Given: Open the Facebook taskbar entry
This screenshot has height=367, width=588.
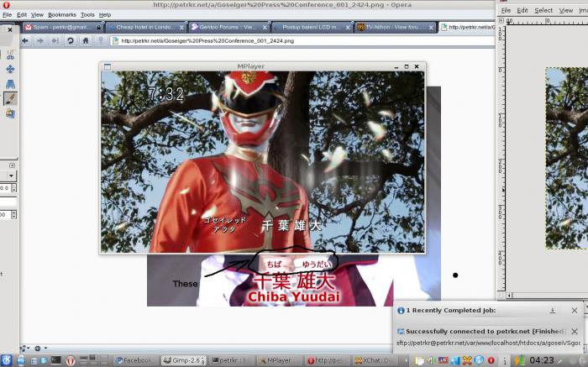Looking at the screenshot, I should click(x=136, y=360).
